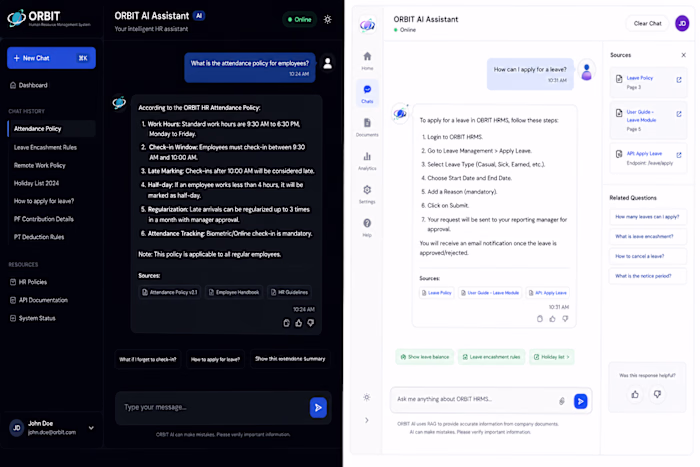
Task: Click 'How to cancel a leave?' related question
Action: (x=647, y=256)
